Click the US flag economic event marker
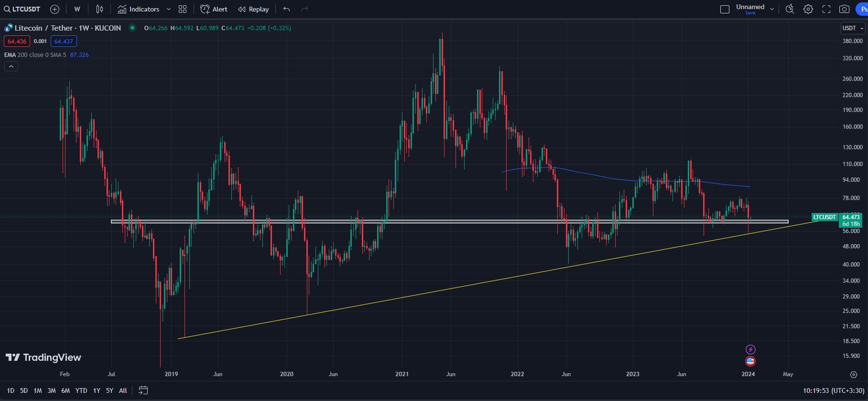The height and width of the screenshot is (401, 868). (750, 361)
